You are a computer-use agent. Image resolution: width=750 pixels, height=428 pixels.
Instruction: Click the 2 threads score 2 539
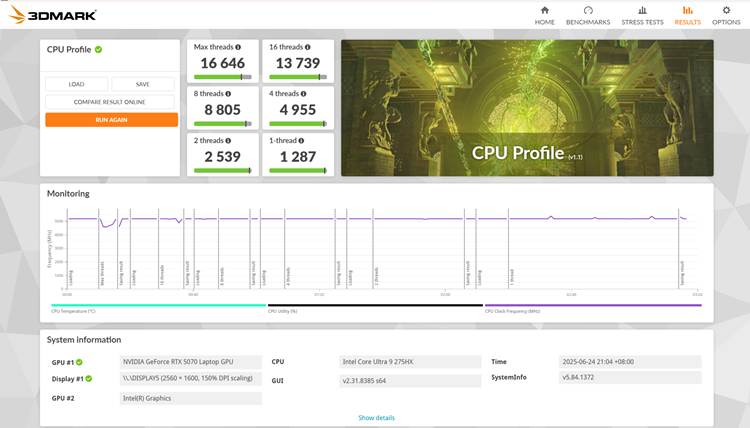pos(222,157)
